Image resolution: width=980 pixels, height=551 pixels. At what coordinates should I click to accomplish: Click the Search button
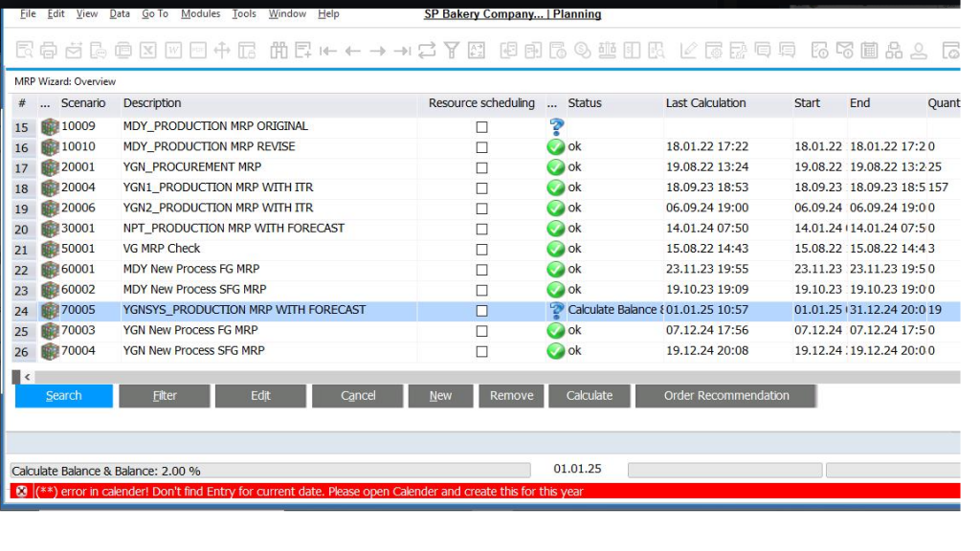(x=64, y=396)
